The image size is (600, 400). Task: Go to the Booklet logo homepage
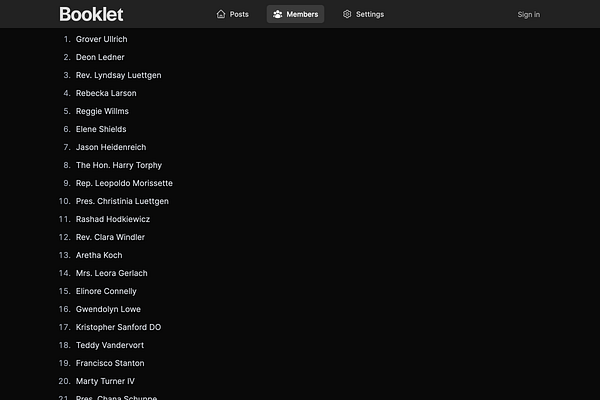pos(91,15)
